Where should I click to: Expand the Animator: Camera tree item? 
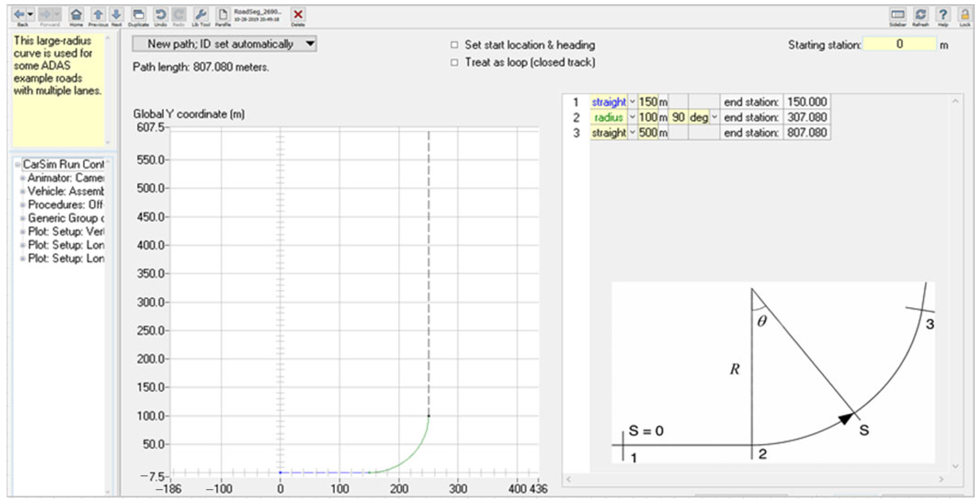(x=23, y=178)
